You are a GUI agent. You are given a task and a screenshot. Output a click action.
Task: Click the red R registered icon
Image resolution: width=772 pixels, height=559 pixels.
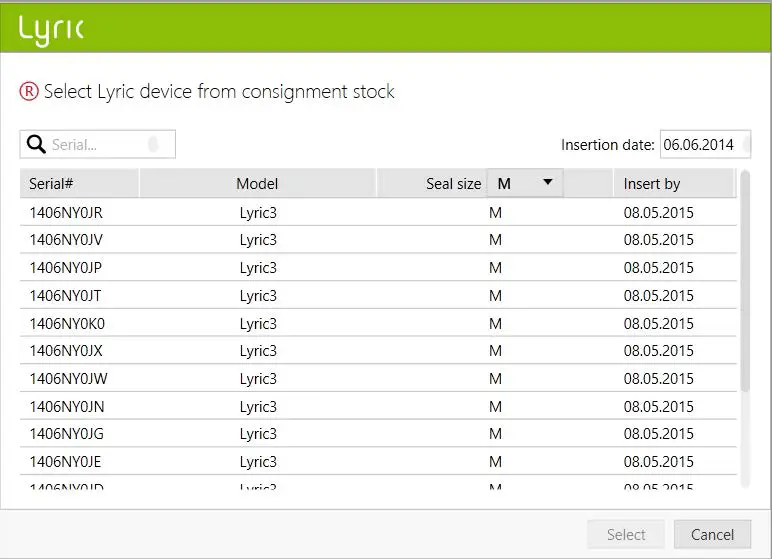(29, 92)
